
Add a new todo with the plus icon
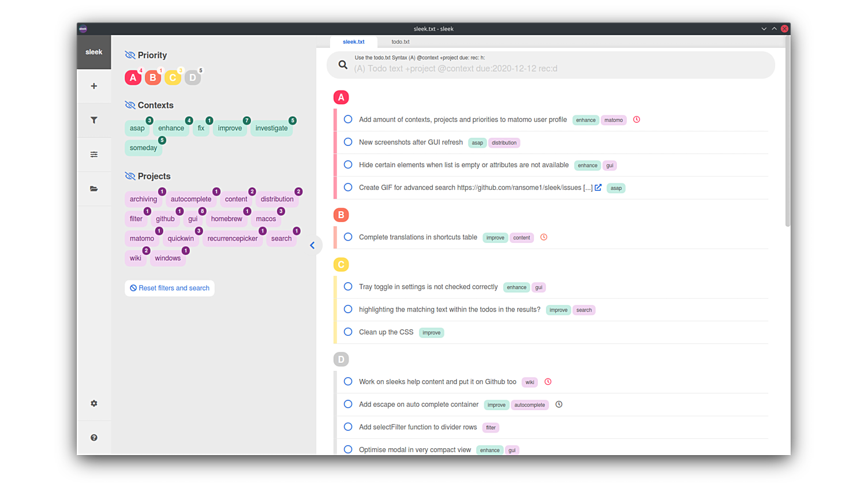[93, 85]
